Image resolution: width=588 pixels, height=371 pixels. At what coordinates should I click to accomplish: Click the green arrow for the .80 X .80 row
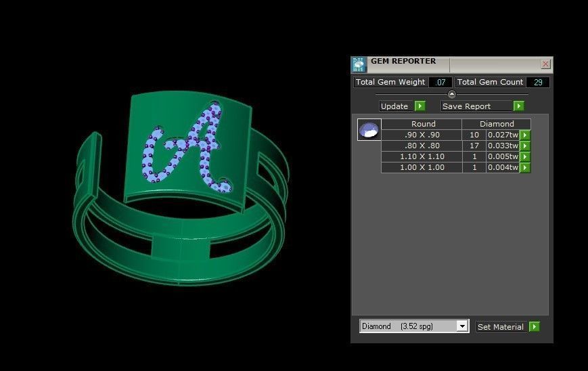point(525,146)
